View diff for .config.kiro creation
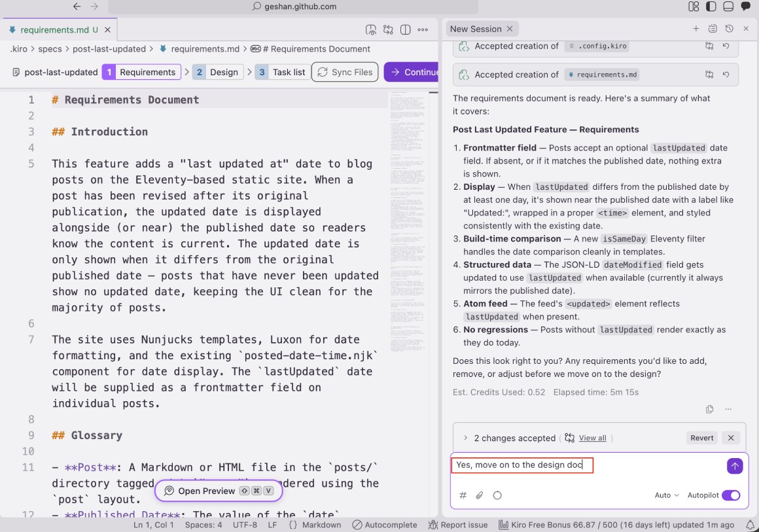 tap(709, 46)
